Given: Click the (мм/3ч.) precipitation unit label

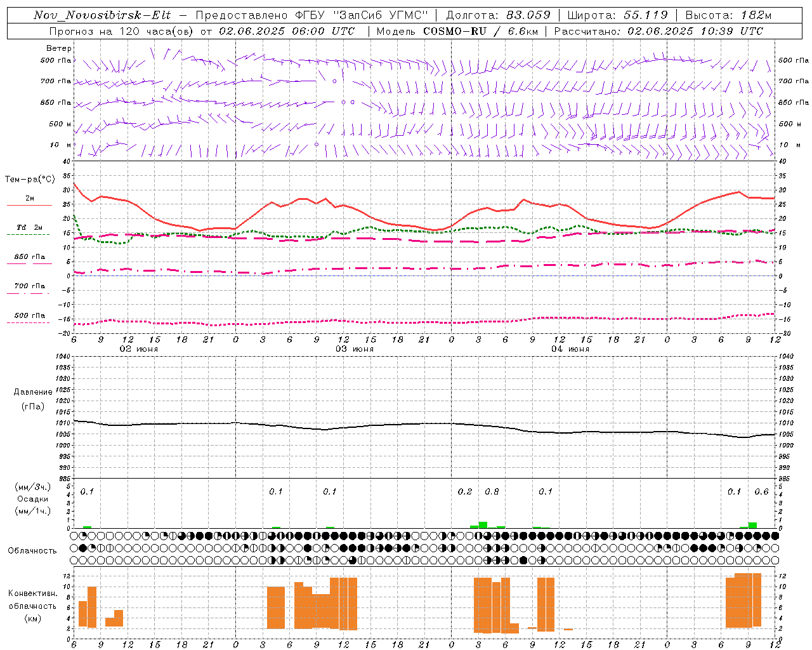Looking at the screenshot, I should (32, 487).
